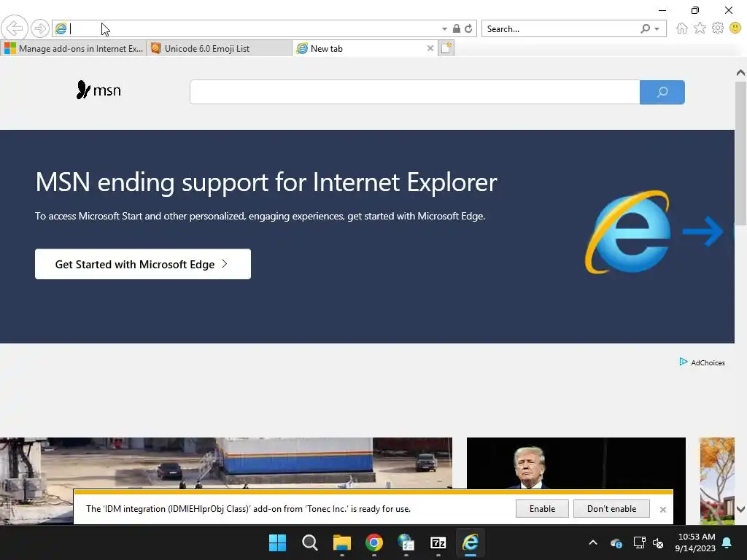The height and width of the screenshot is (560, 747).
Task: Close the New tab tab
Action: [x=430, y=48]
